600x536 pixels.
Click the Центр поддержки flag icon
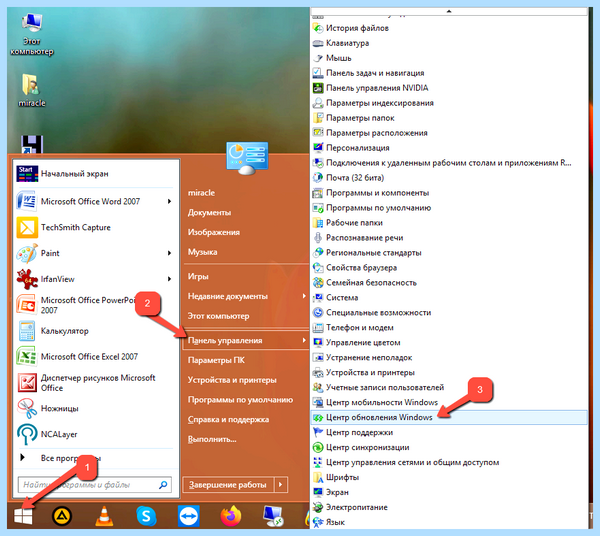coord(318,432)
